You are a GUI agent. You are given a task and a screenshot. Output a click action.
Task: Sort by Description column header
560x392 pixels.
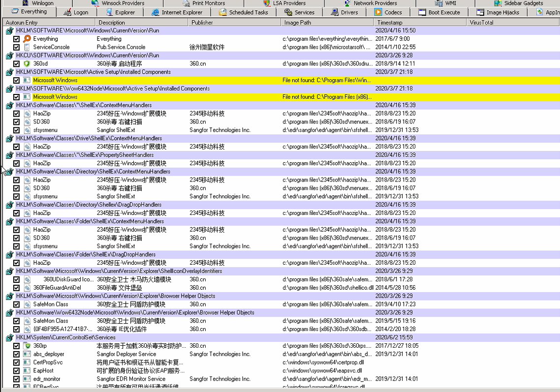coord(142,23)
